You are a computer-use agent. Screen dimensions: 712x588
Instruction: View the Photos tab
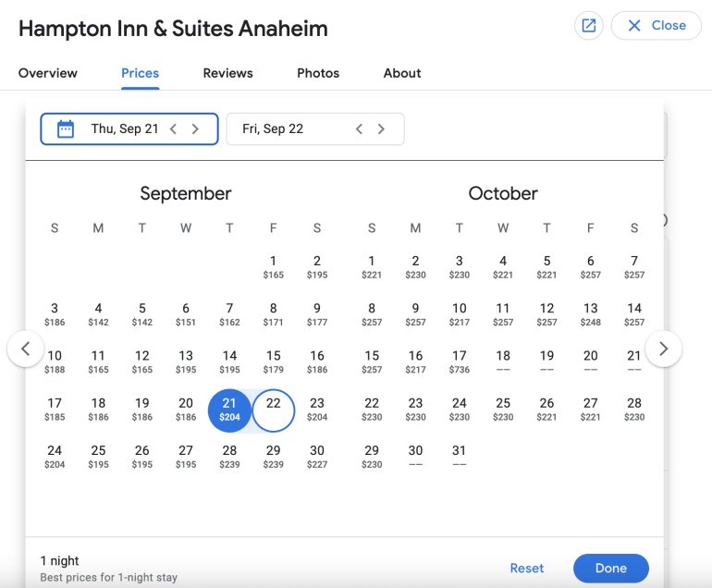318,73
